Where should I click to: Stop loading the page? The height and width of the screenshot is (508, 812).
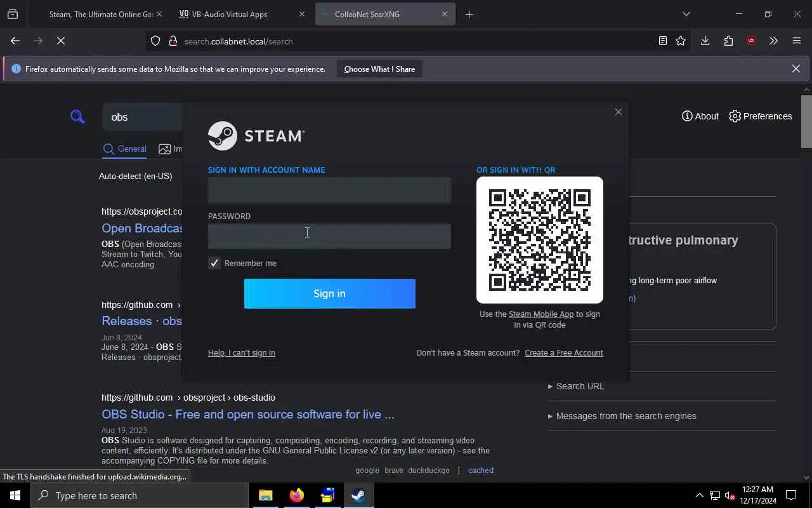61,41
